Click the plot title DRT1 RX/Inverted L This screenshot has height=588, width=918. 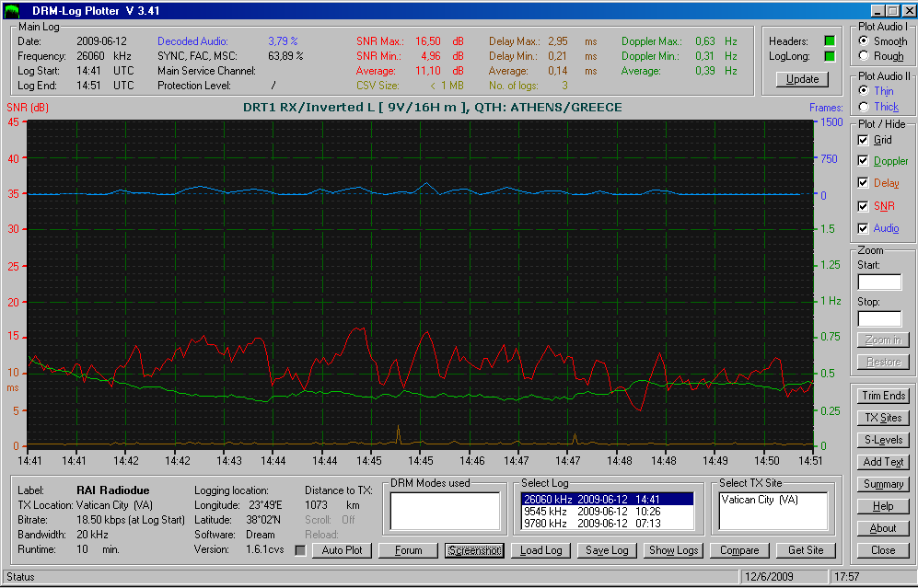(432, 108)
